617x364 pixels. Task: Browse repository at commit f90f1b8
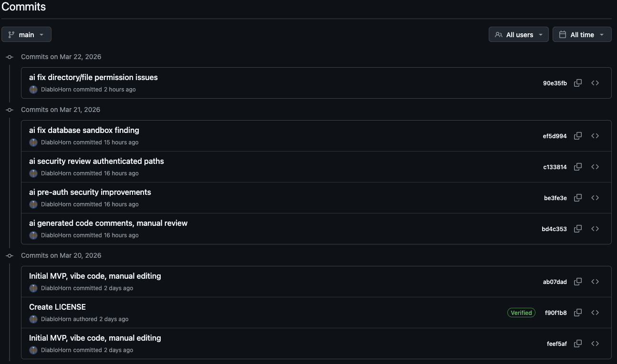595,313
